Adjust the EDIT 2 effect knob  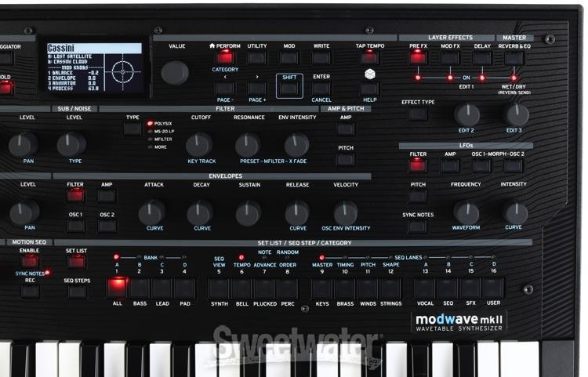(x=467, y=114)
